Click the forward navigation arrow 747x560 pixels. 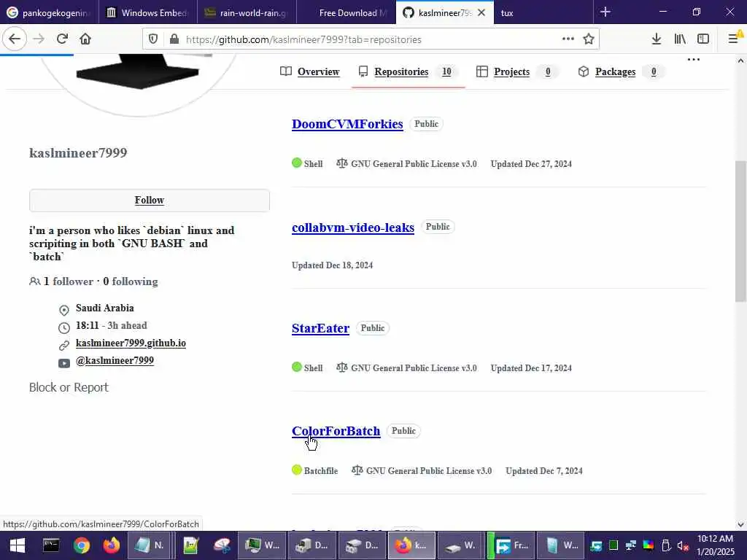tap(39, 39)
